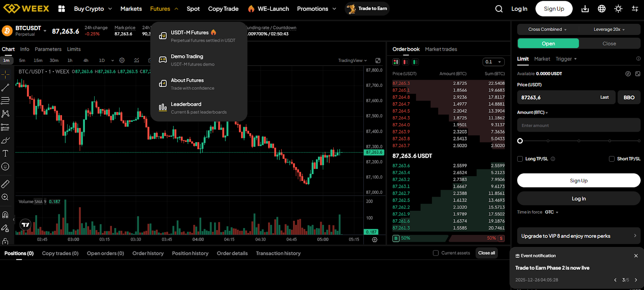Open the chart indicators icon
This screenshot has height=290, width=644.
tap(137, 60)
